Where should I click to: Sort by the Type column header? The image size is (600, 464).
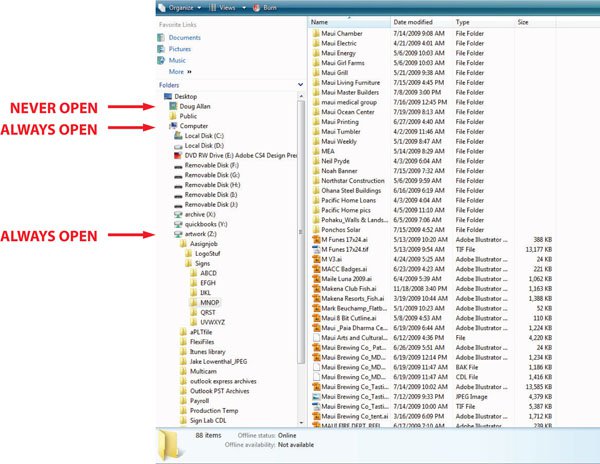point(483,22)
